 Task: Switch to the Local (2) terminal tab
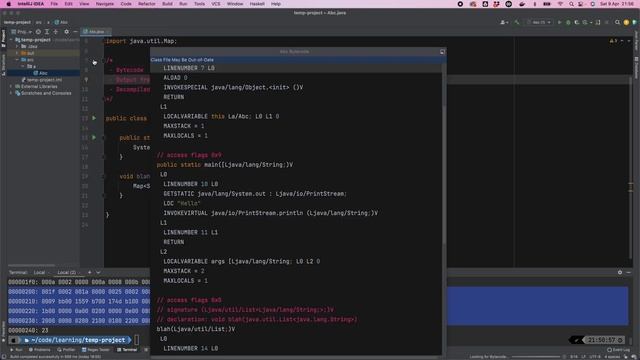tap(67, 272)
